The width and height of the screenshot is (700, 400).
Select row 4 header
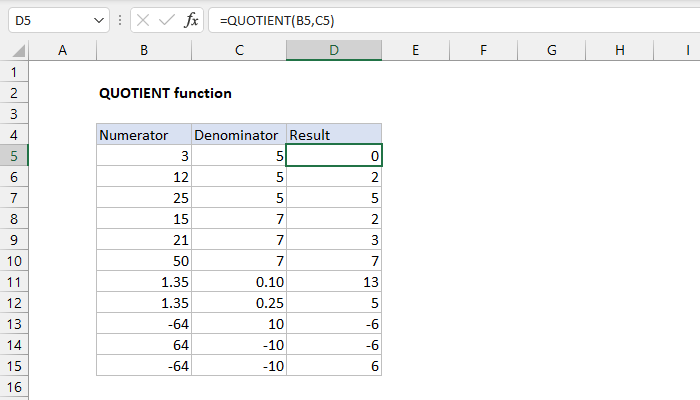[14, 135]
